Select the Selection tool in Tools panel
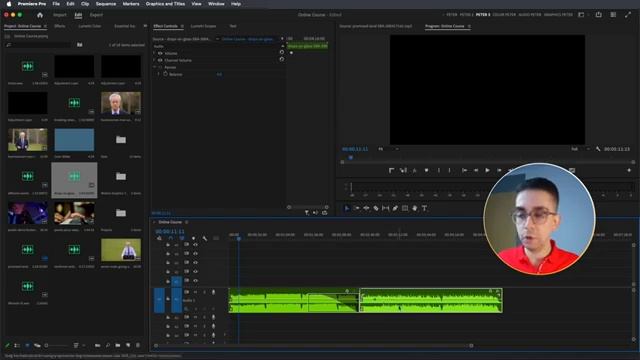The height and width of the screenshot is (360, 640). click(x=347, y=208)
